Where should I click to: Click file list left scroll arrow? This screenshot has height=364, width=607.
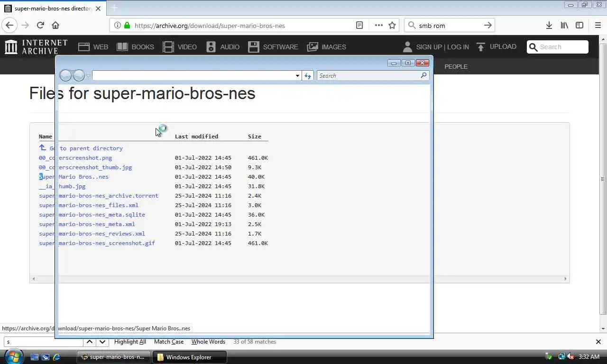(33, 279)
